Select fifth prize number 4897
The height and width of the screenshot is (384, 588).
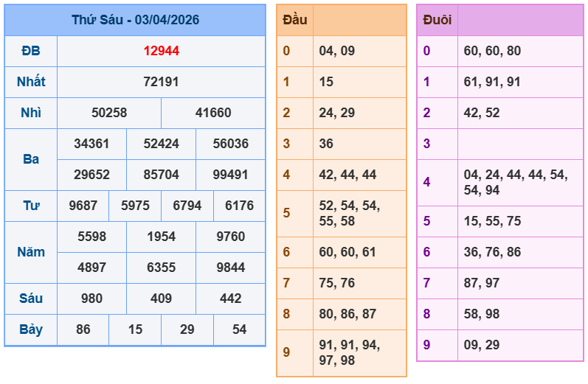91,268
